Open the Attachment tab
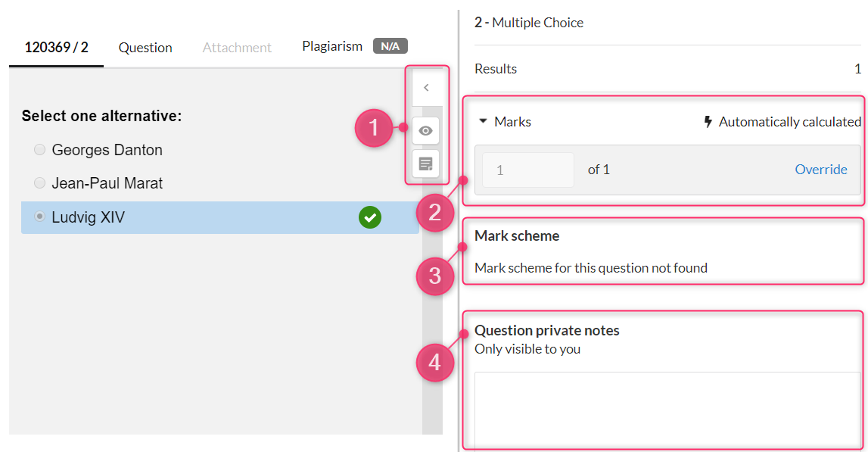Image resolution: width=868 pixels, height=452 pixels. 237,48
